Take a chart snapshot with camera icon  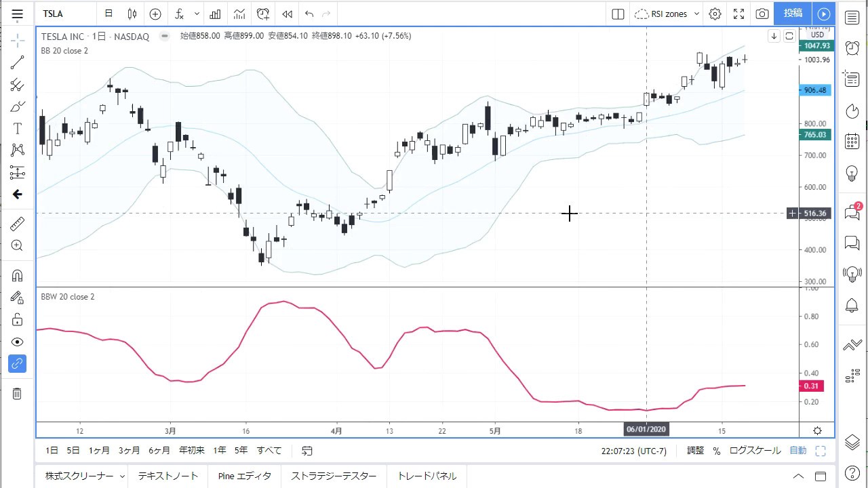click(x=762, y=14)
